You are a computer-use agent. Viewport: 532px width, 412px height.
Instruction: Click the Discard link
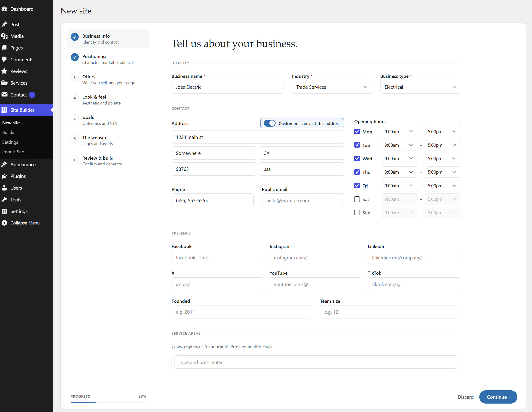465,397
